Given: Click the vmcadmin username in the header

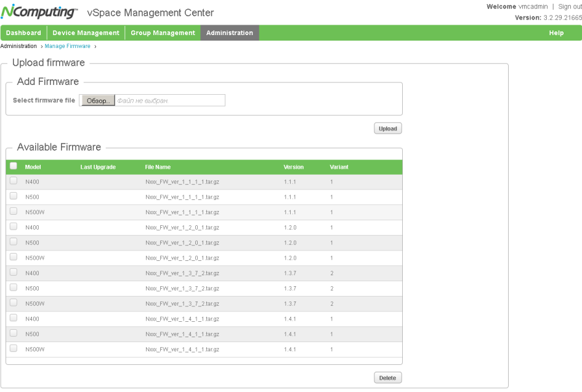Looking at the screenshot, I should [x=533, y=7].
